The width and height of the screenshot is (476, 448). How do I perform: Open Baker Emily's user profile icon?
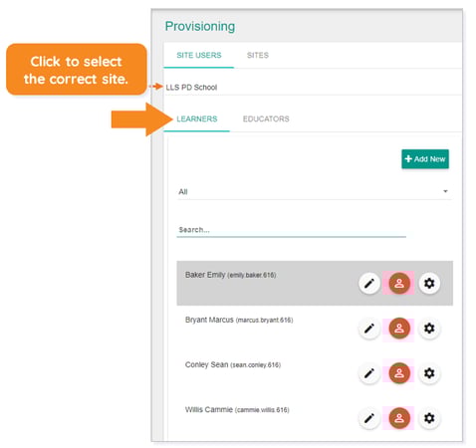(x=399, y=284)
